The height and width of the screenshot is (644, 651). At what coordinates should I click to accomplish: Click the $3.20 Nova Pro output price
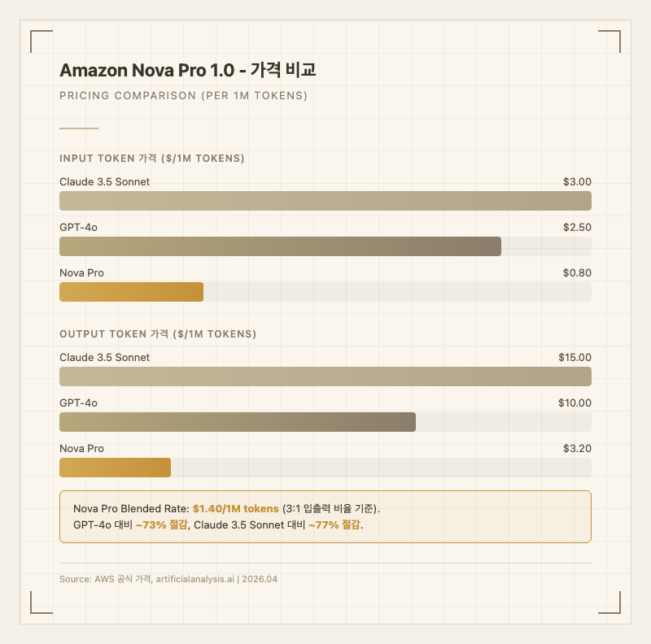click(577, 449)
